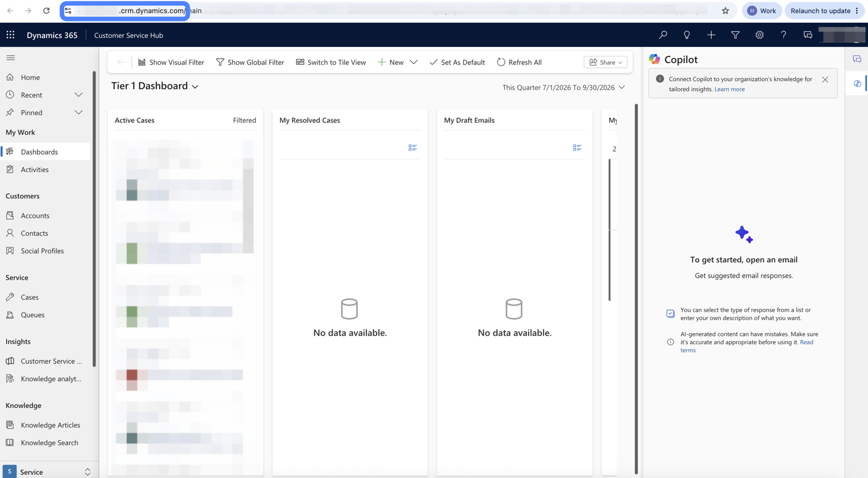868x478 pixels.
Task: Click the list view icon in My Resolved Cases
Action: point(413,147)
